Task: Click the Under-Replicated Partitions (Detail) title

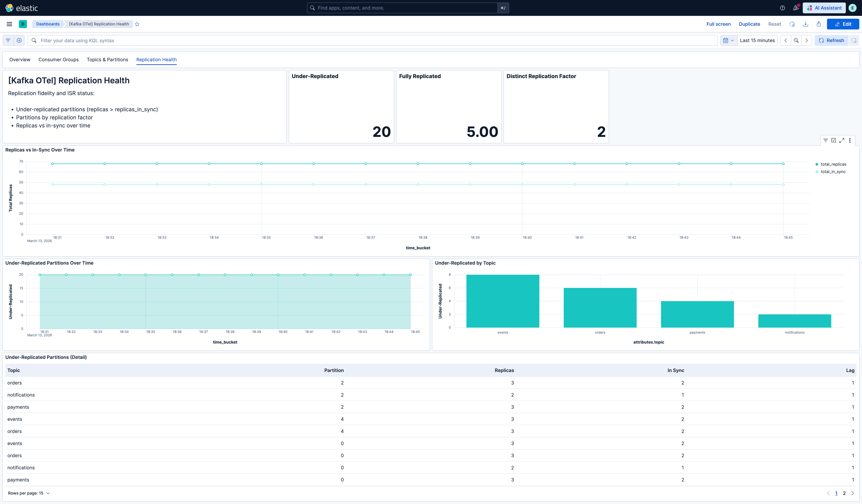Action: [x=46, y=357]
